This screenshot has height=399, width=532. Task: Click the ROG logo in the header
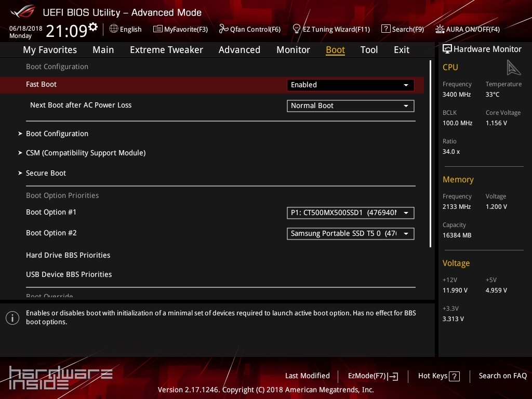23,11
